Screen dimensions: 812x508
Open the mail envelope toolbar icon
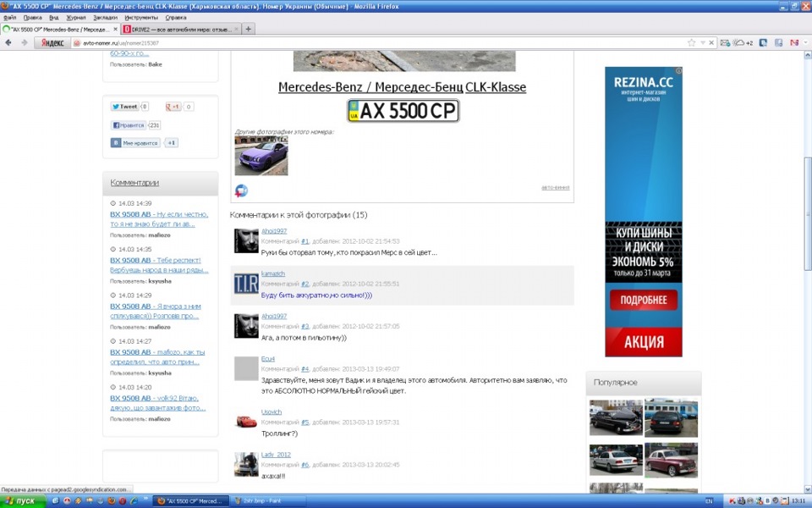coord(725,42)
